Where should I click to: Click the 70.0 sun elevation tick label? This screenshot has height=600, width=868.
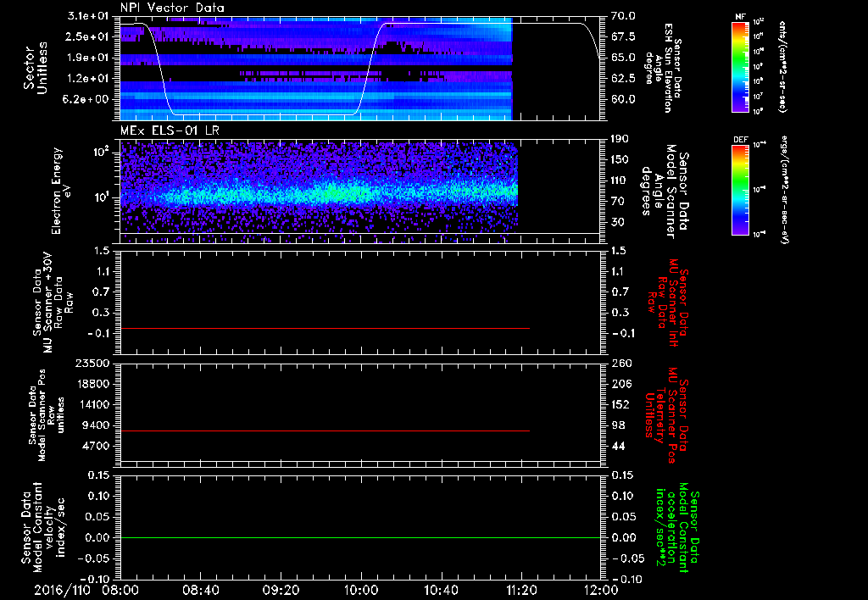point(623,16)
